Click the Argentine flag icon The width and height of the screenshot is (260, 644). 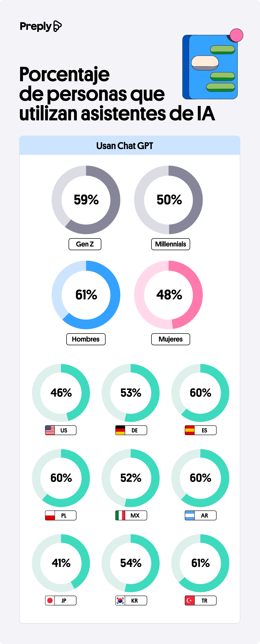click(190, 515)
